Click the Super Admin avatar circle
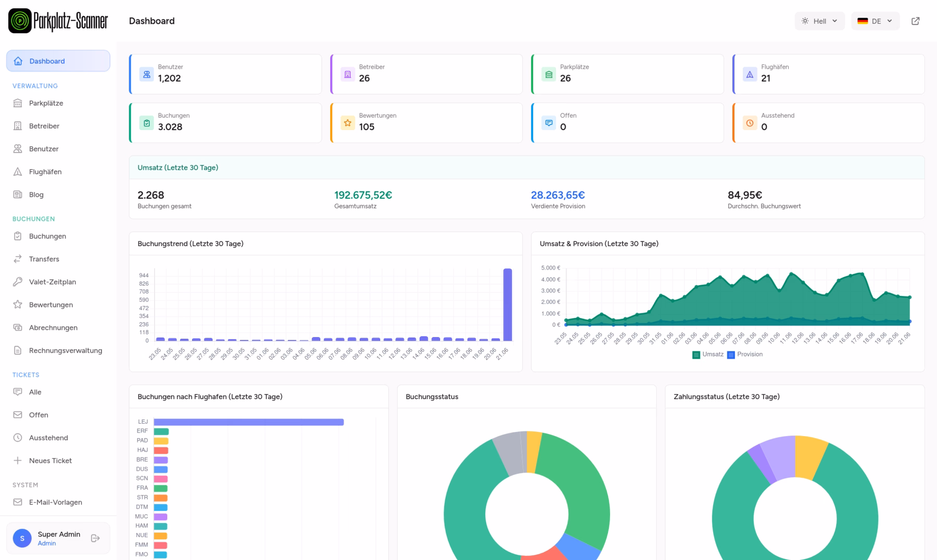937x560 pixels. [x=22, y=538]
